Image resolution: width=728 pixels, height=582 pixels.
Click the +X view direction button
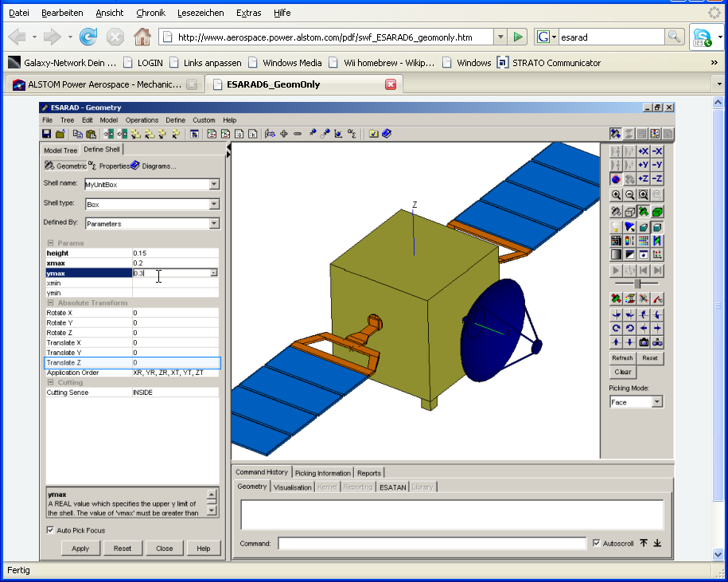click(x=644, y=151)
